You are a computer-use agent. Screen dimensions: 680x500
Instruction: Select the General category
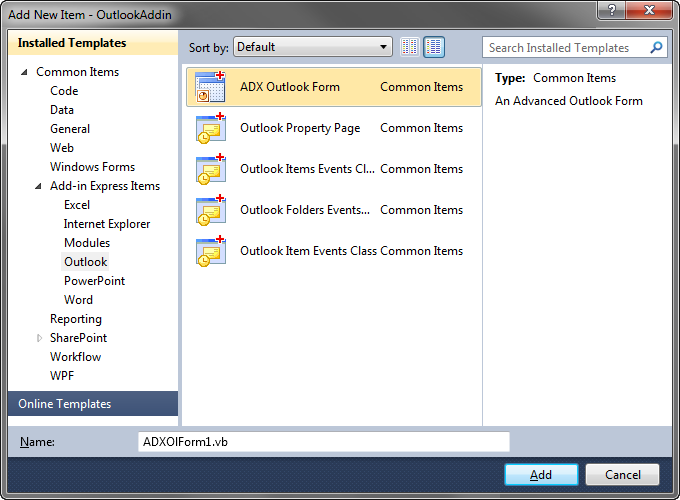70,129
